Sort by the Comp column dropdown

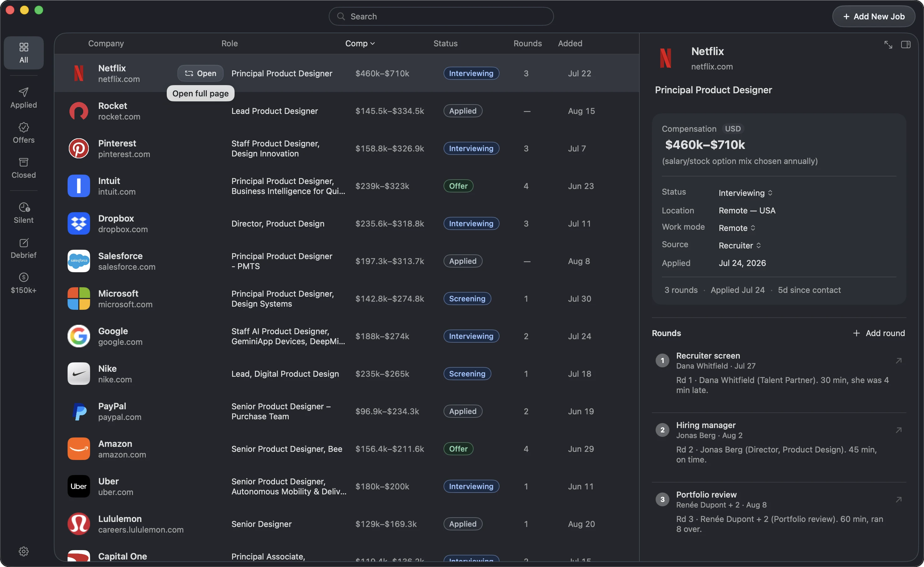click(x=360, y=43)
